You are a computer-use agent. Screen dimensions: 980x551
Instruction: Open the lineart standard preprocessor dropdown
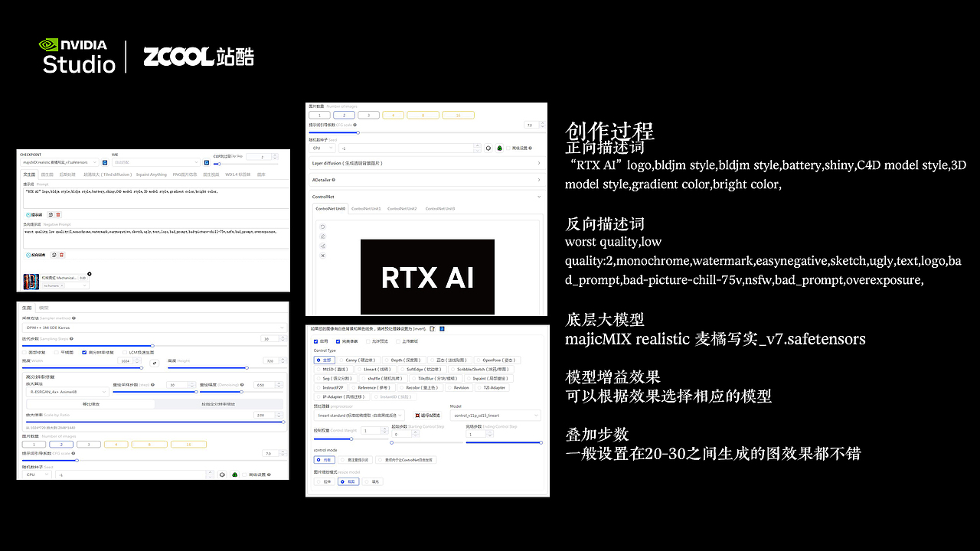coord(359,416)
